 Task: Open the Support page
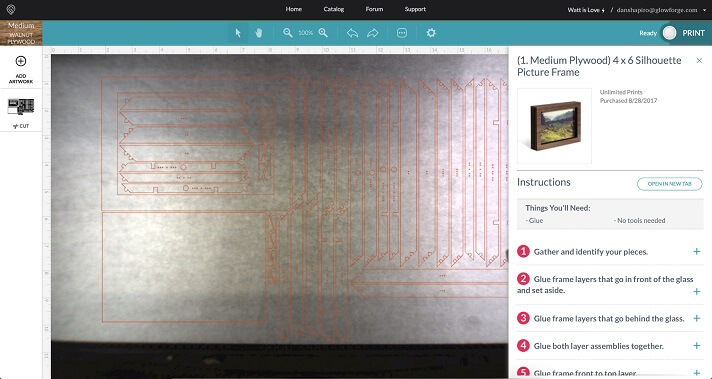415,9
